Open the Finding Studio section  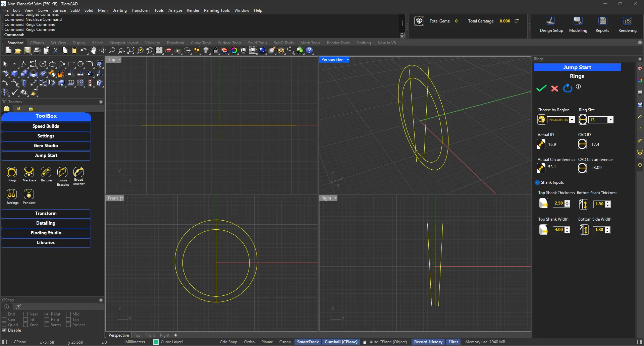coord(46,233)
